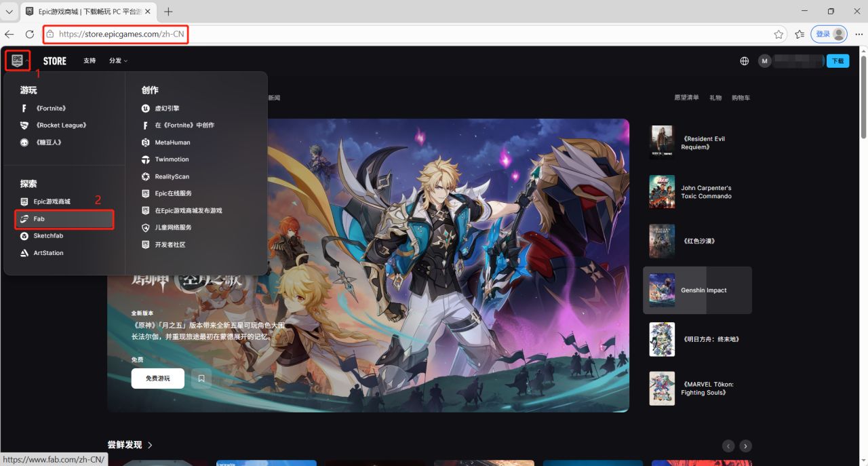Open Fab marketplace entry

[x=64, y=219]
